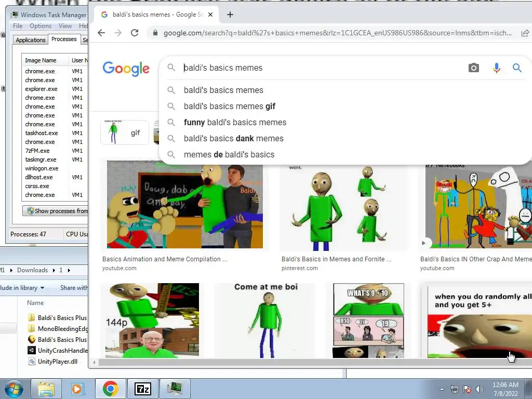Open the Task Manager Options menu
This screenshot has height=399, width=532.
click(x=41, y=26)
